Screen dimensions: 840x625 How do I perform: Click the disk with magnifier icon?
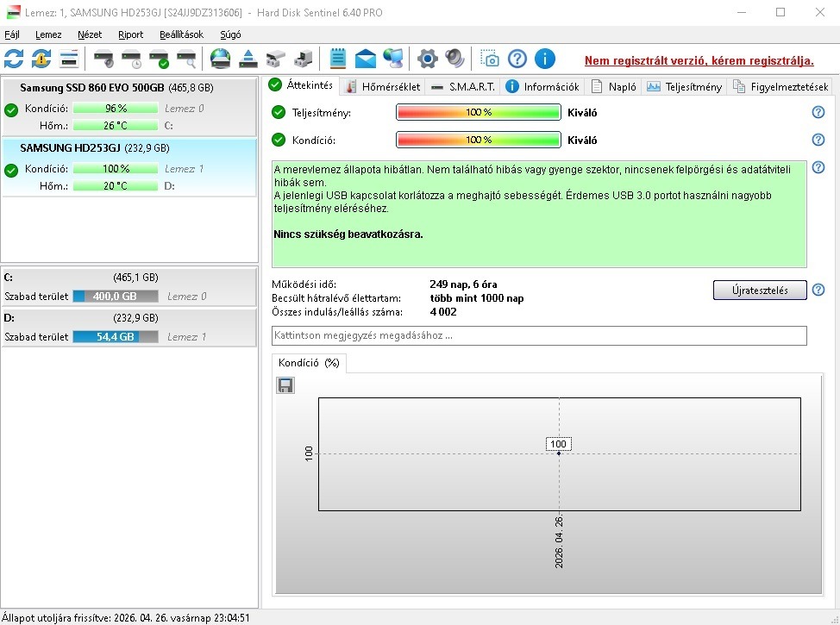pyautogui.click(x=186, y=59)
